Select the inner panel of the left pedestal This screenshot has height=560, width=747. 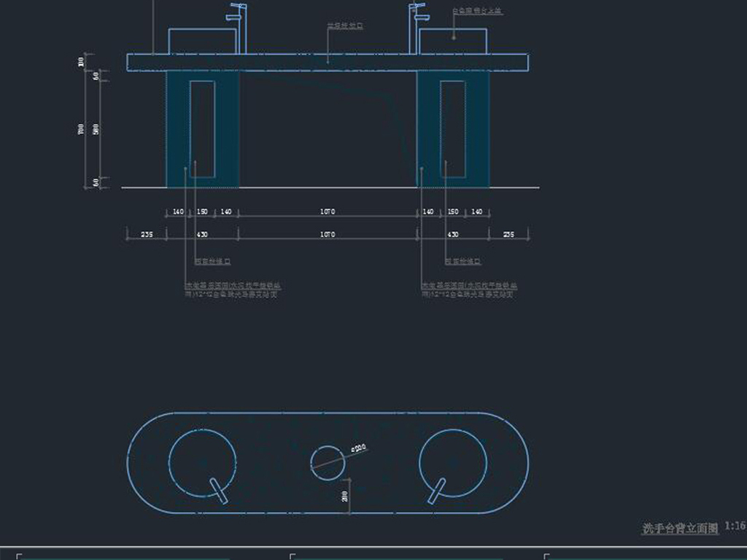(x=203, y=129)
